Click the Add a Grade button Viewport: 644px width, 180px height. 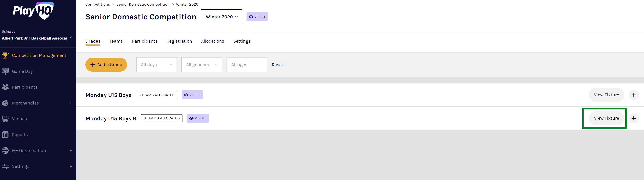(106, 65)
